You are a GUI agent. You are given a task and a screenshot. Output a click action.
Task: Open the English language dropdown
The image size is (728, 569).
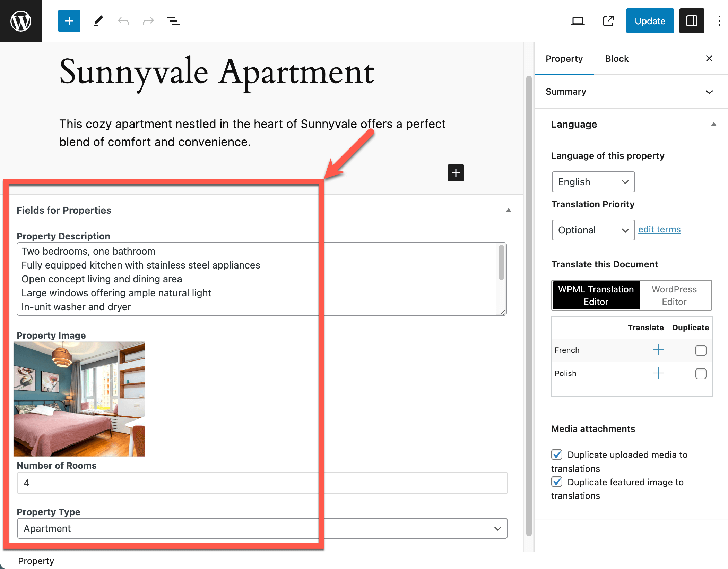pyautogui.click(x=593, y=182)
